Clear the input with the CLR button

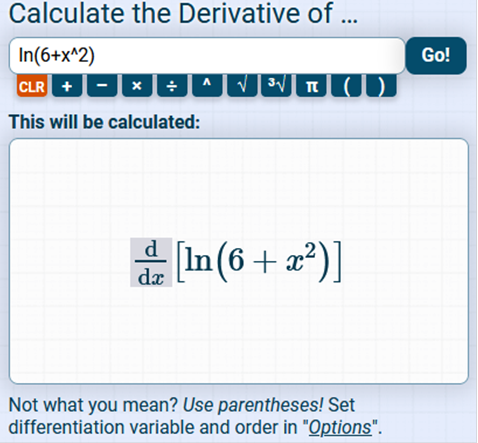coord(32,86)
